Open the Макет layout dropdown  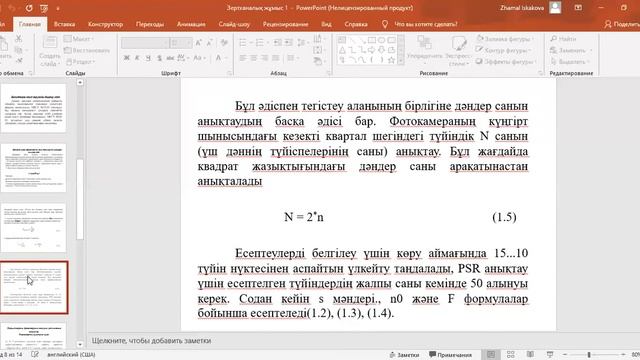pos(79,39)
